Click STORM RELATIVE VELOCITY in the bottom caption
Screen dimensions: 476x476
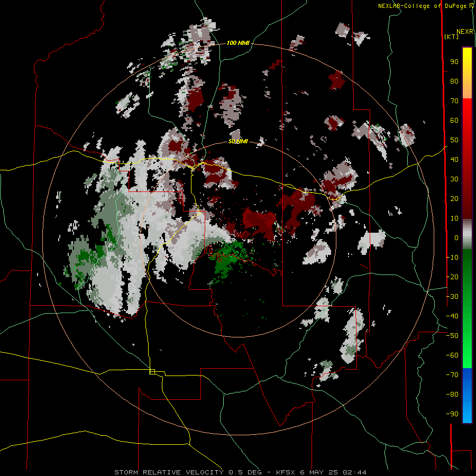[x=169, y=472]
